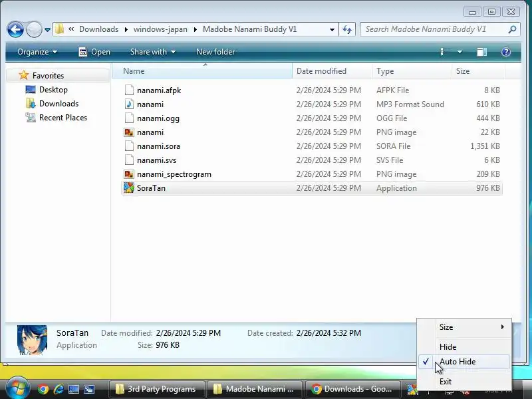
Task: Open the Share with menu
Action: click(153, 52)
